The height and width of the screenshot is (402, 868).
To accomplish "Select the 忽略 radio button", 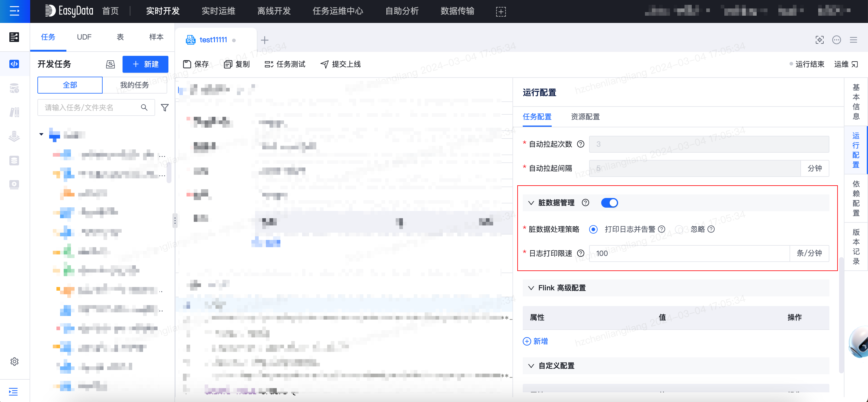I will [679, 229].
